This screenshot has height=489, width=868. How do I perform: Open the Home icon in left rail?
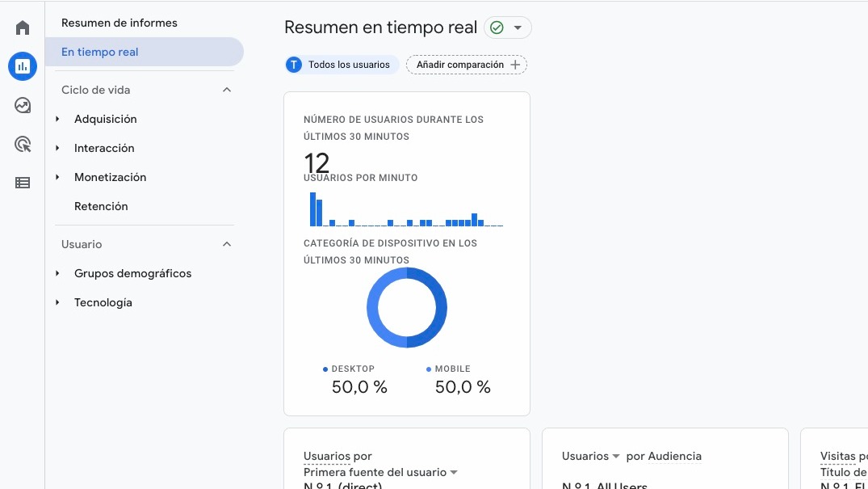point(23,27)
